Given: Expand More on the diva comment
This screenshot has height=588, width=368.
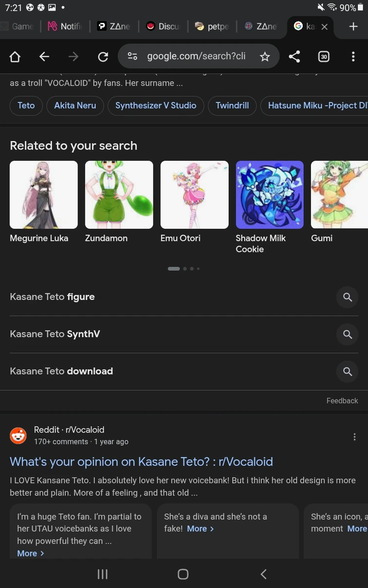Looking at the screenshot, I should click(x=200, y=529).
